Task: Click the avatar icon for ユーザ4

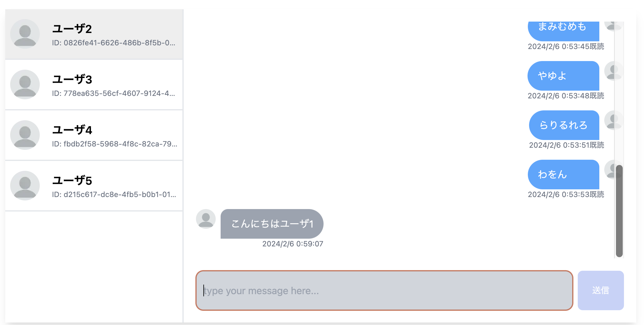Action: point(25,135)
